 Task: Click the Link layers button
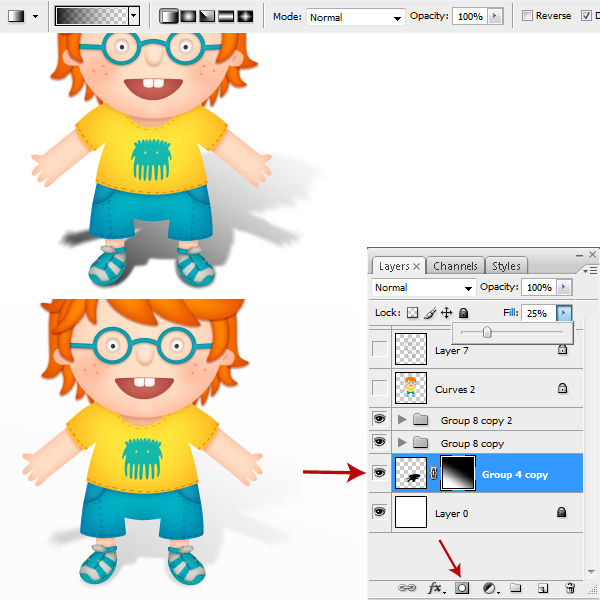click(x=407, y=587)
